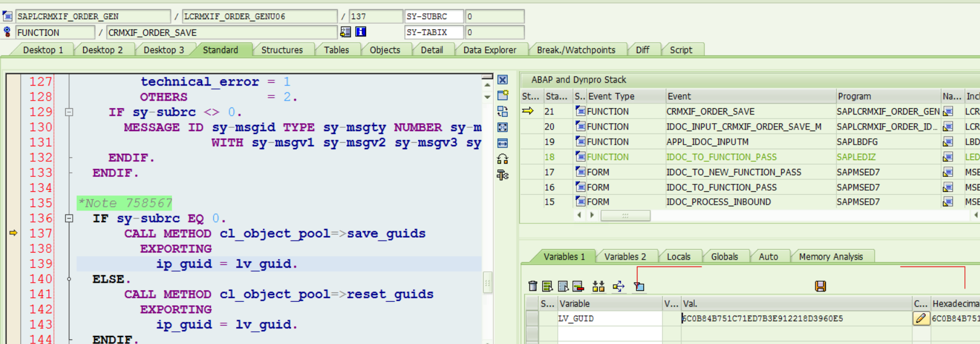Open the Break./Watchpoints tab
Viewport: 980px width, 344px height.
coord(576,50)
